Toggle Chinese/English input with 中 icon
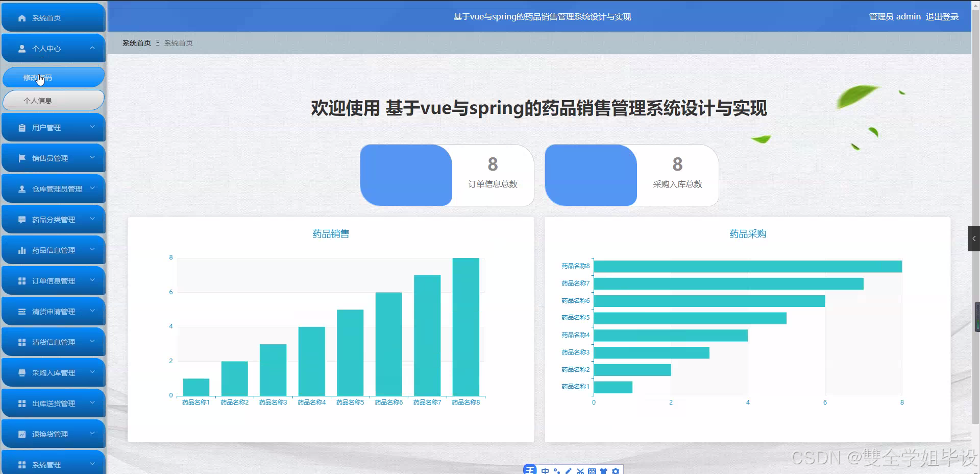 coord(545,470)
